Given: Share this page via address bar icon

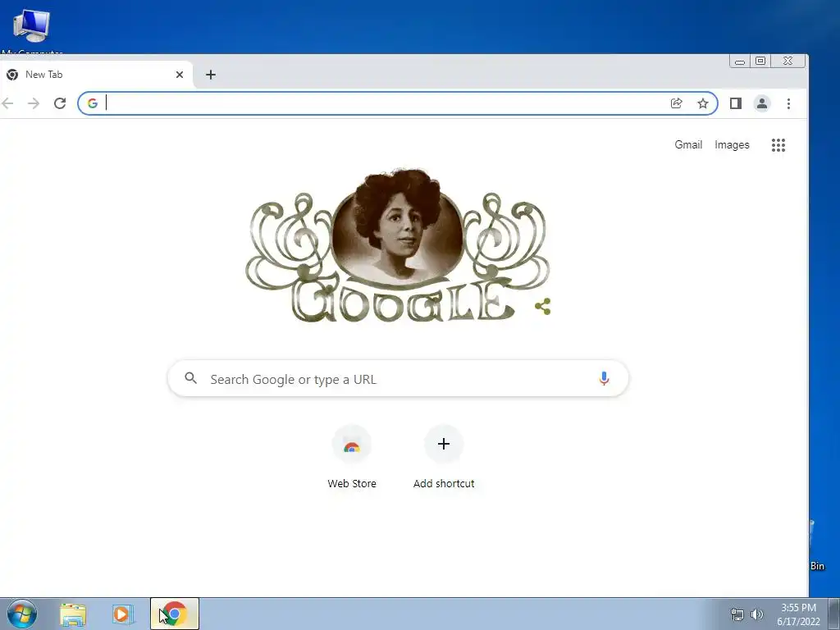Looking at the screenshot, I should (677, 103).
